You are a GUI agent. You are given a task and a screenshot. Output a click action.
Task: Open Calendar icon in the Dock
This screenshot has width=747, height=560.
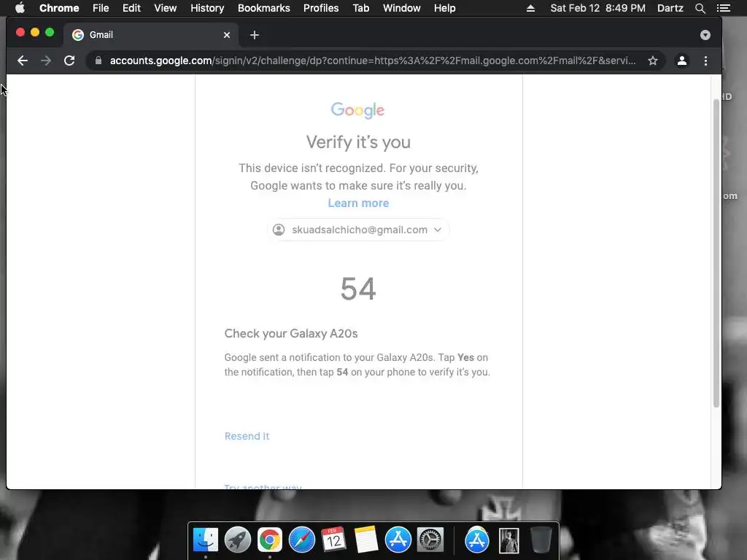(333, 540)
